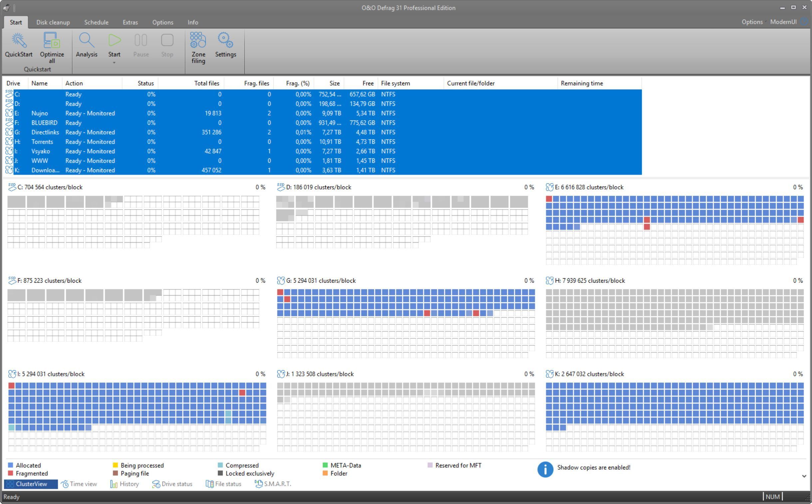This screenshot has height=504, width=812.
Task: Click the green Start play icon
Action: tap(114, 40)
